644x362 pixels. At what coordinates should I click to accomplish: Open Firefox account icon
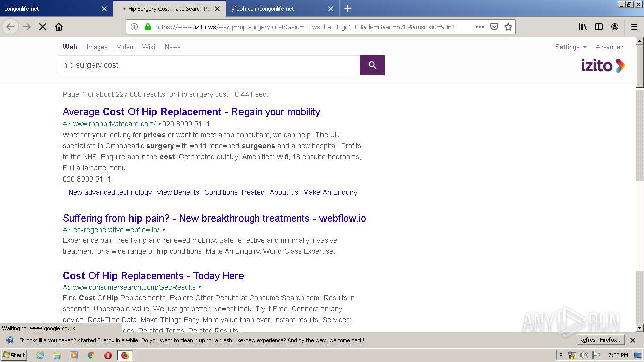(x=615, y=27)
